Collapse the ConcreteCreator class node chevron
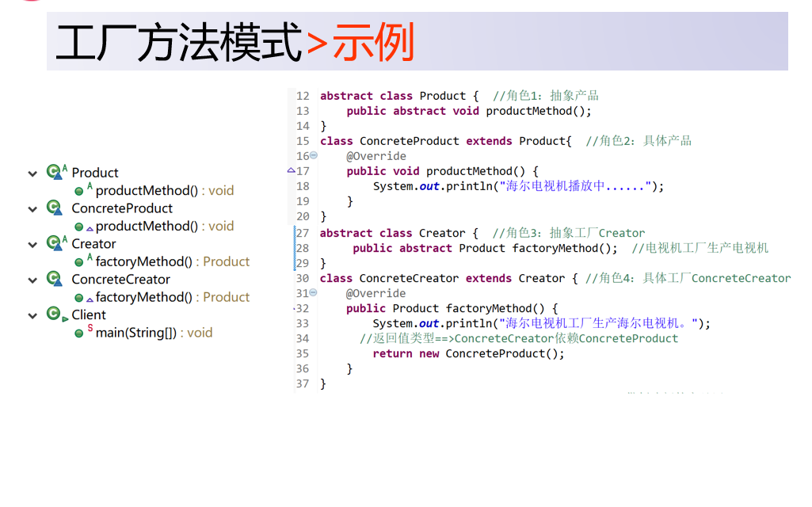Viewport: 812px width, 507px height. (32, 280)
